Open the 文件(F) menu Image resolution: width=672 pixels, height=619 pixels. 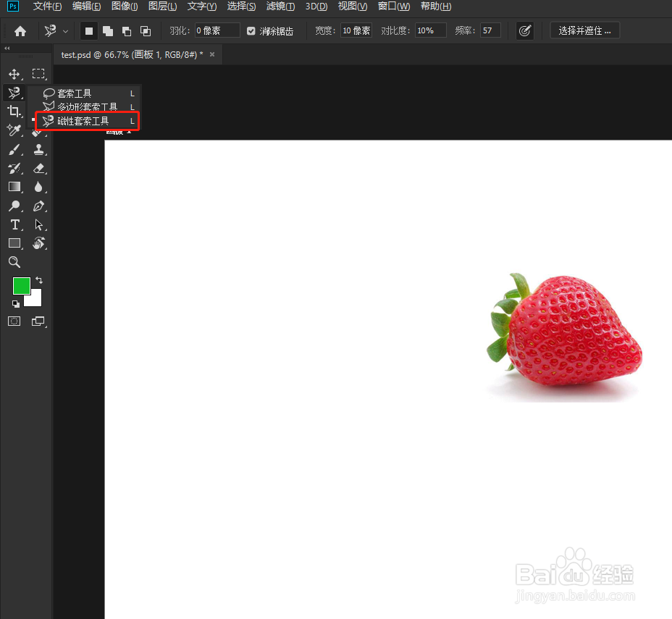coord(48,7)
